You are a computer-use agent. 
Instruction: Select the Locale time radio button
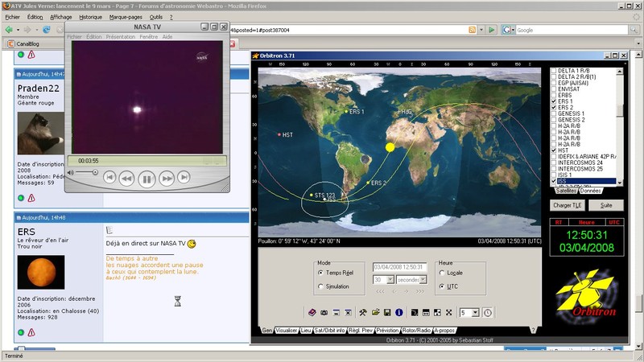click(442, 273)
